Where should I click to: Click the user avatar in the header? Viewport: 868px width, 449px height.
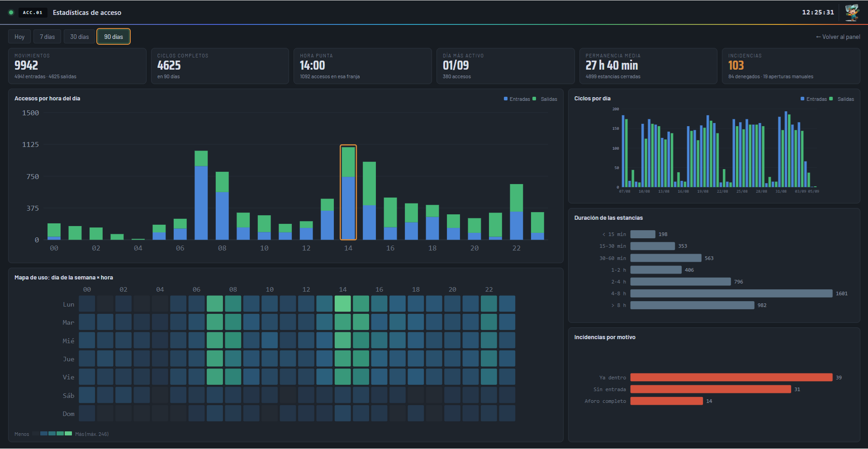point(852,12)
